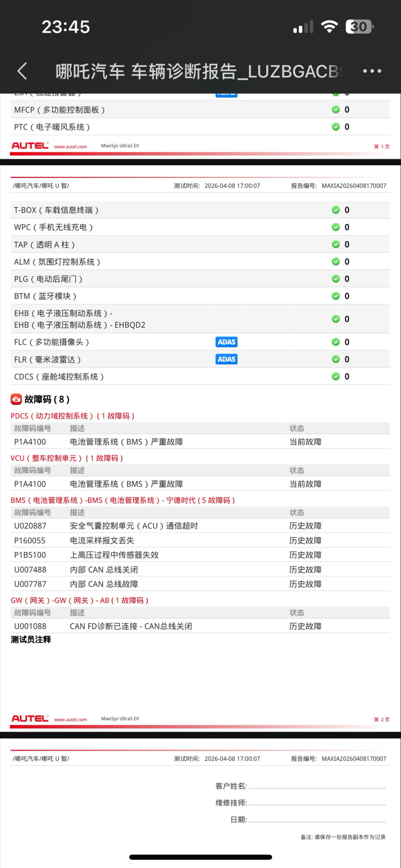Tap green check icon for PLG row
This screenshot has height=868, width=401.
tap(336, 279)
